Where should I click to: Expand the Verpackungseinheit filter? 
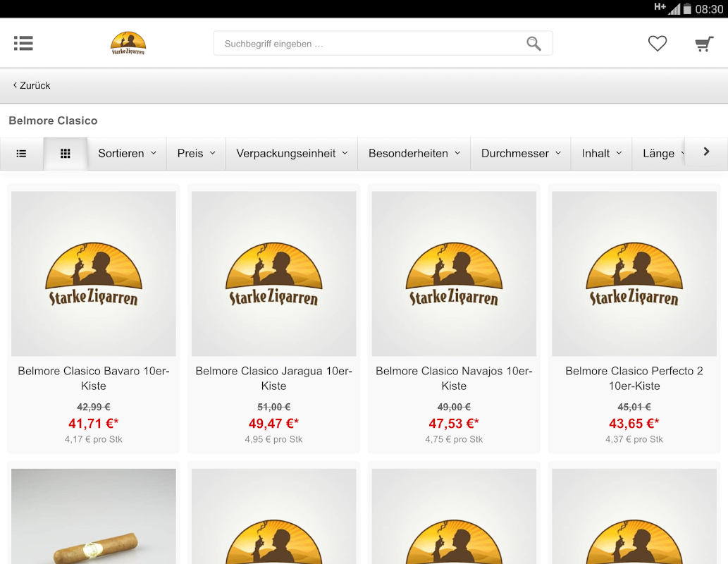pos(292,153)
